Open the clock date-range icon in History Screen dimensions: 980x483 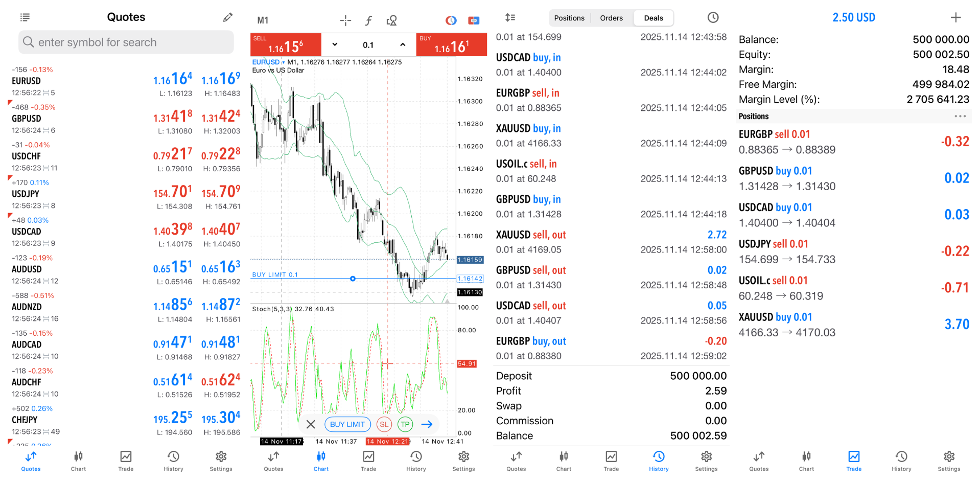713,17
